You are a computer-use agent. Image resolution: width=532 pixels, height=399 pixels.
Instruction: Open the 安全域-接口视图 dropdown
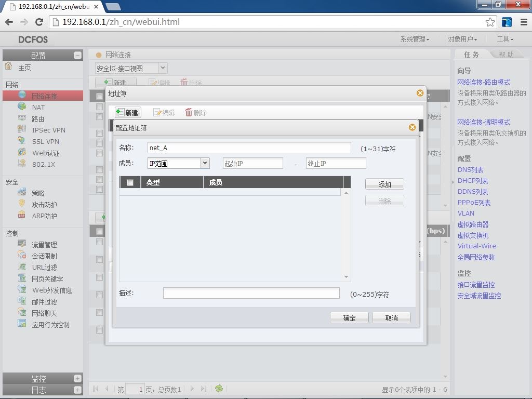(x=163, y=68)
